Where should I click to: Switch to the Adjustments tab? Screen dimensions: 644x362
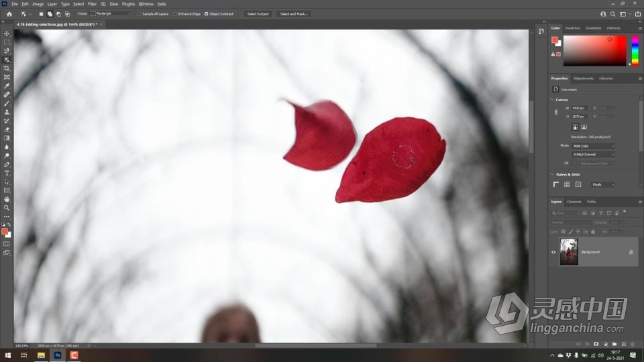click(x=583, y=78)
